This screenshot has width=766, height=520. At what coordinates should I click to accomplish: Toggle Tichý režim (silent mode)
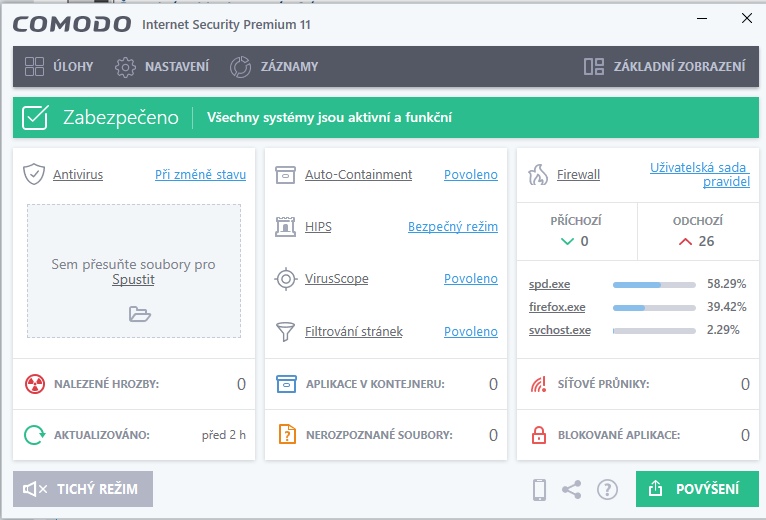[x=83, y=489]
